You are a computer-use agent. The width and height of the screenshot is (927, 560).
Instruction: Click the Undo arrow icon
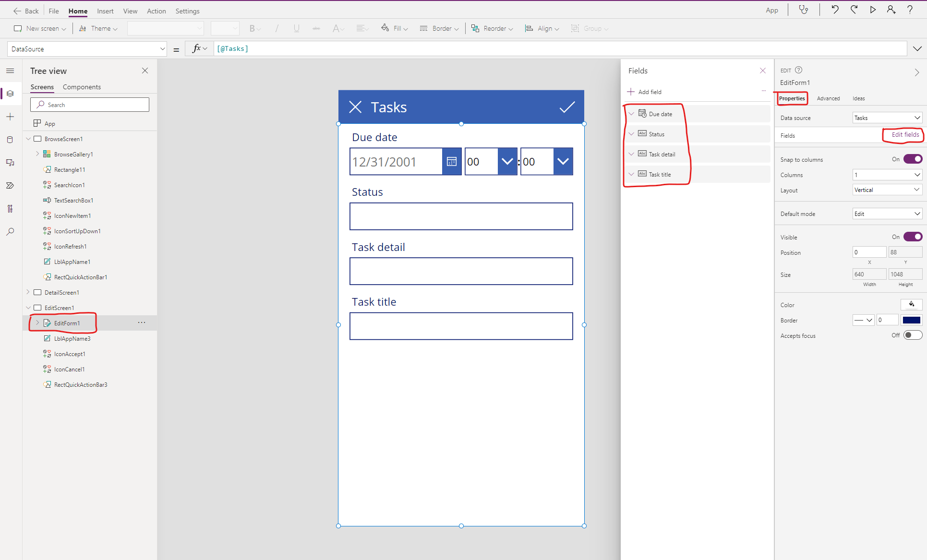click(835, 10)
